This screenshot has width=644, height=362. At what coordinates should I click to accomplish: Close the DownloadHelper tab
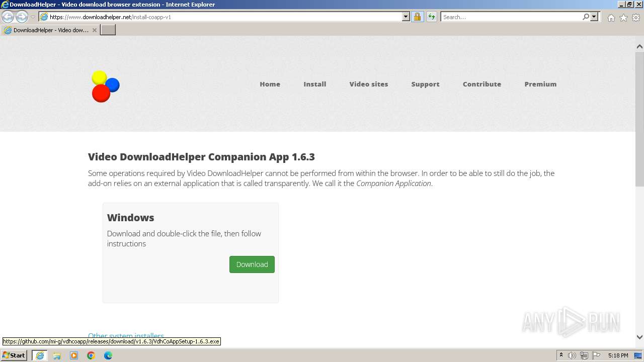[x=94, y=30]
